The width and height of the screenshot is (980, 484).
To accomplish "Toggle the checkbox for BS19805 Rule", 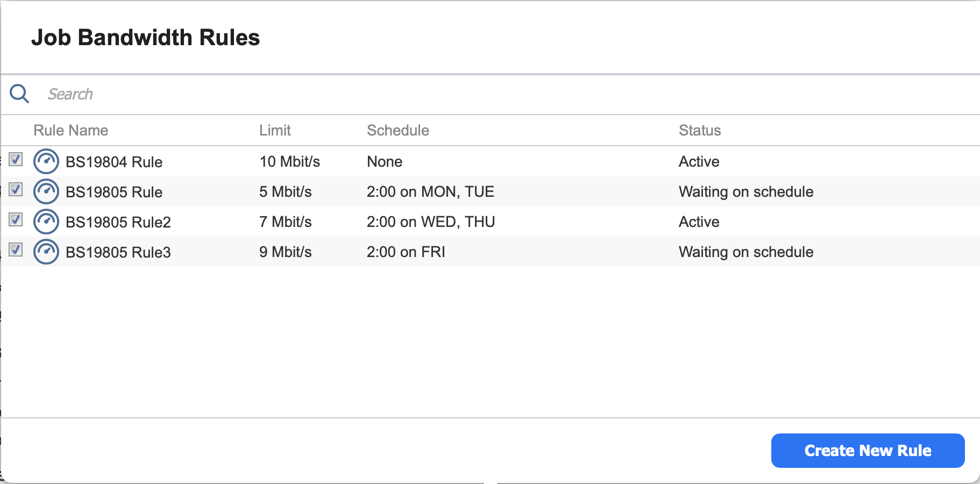I will [x=16, y=189].
